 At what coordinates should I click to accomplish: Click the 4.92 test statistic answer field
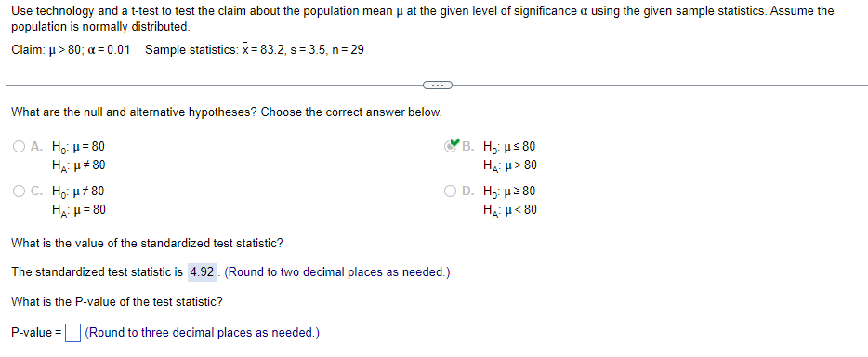(x=202, y=272)
